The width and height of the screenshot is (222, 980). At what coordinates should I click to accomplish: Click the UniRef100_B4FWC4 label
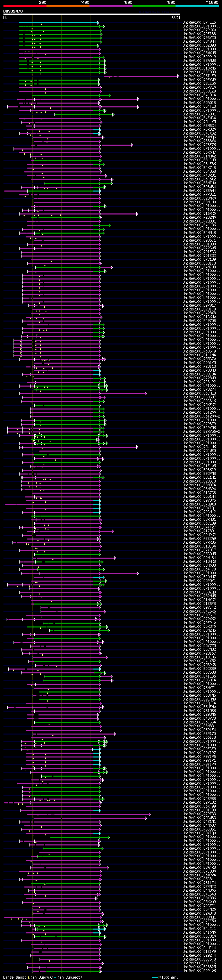point(199,118)
